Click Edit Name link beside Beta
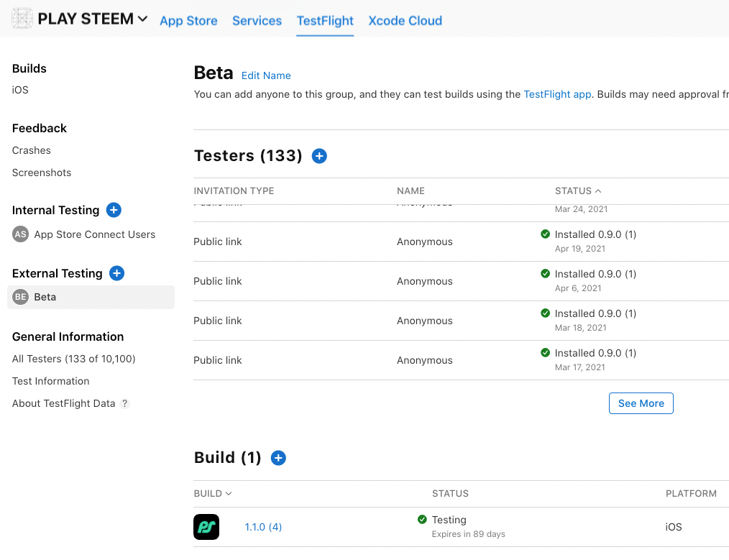729x560 pixels. (x=266, y=75)
